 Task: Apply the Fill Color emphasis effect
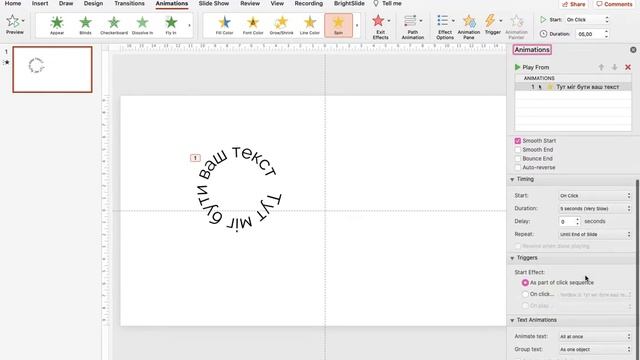[224, 25]
